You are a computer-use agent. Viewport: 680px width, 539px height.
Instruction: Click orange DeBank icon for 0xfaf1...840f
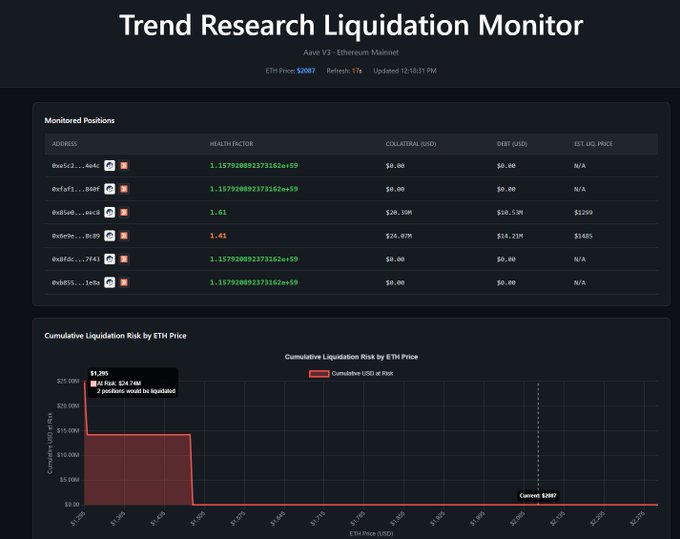pyautogui.click(x=125, y=189)
